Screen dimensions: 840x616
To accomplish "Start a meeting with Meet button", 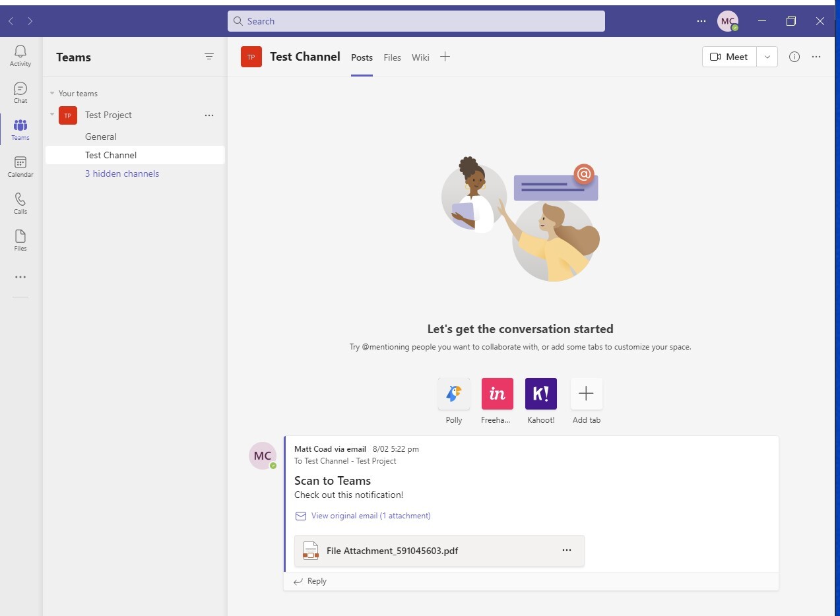I will click(730, 57).
